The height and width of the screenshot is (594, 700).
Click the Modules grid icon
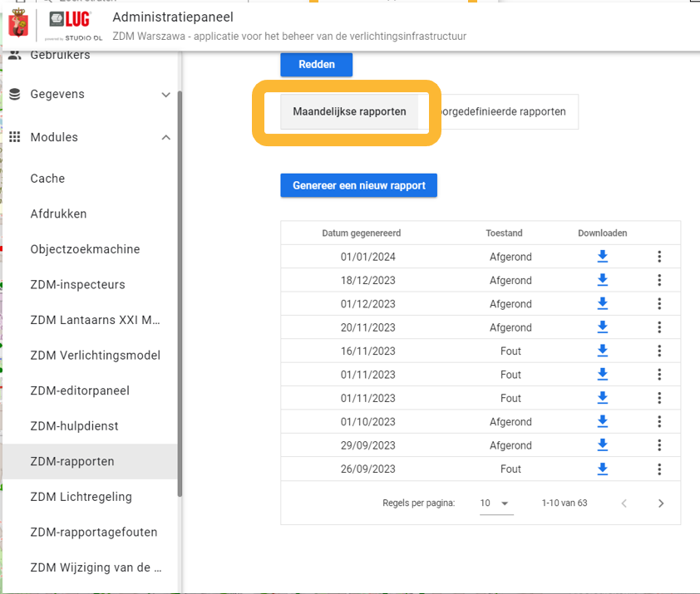pos(15,137)
